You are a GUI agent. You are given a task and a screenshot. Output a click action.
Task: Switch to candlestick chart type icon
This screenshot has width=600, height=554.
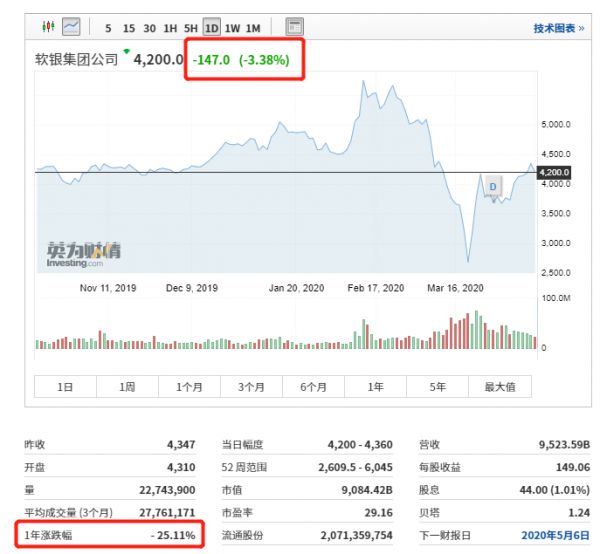[x=46, y=27]
